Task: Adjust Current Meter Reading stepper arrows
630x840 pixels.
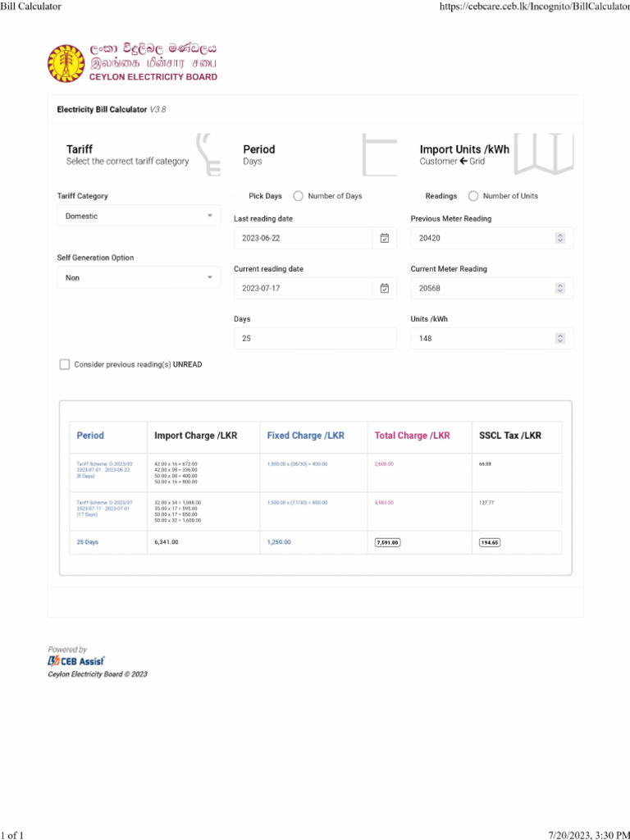Action: point(559,288)
